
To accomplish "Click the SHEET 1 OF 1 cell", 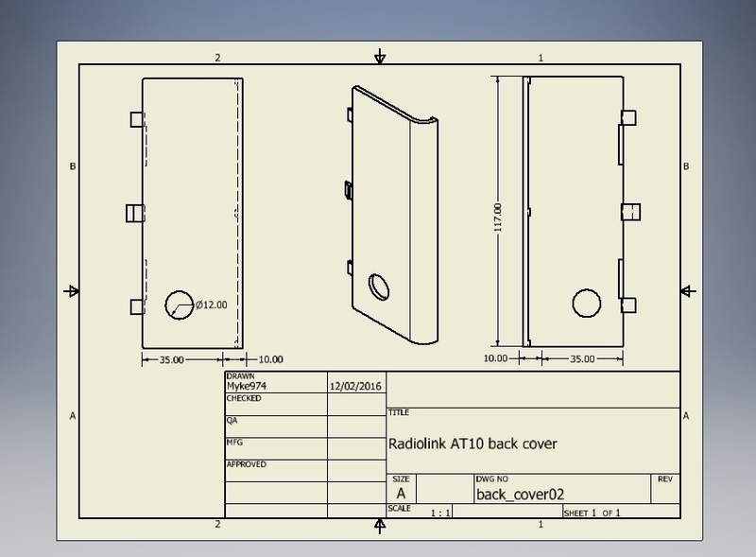I will tap(592, 513).
